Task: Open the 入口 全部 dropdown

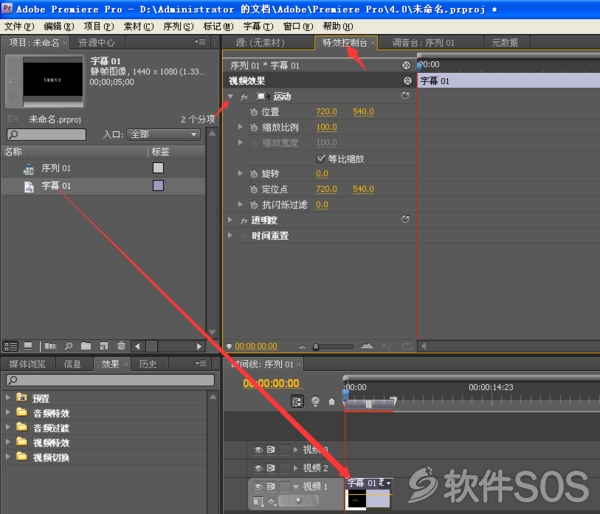Action: [163, 134]
